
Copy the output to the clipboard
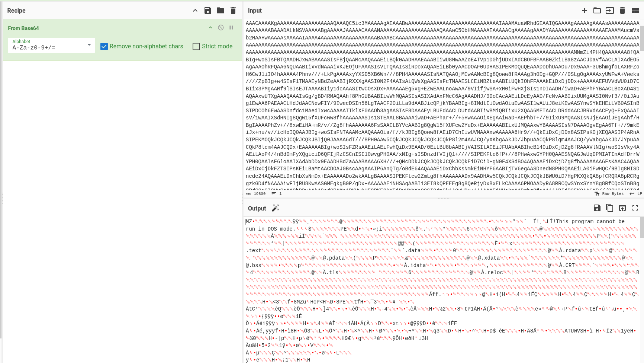pyautogui.click(x=610, y=208)
